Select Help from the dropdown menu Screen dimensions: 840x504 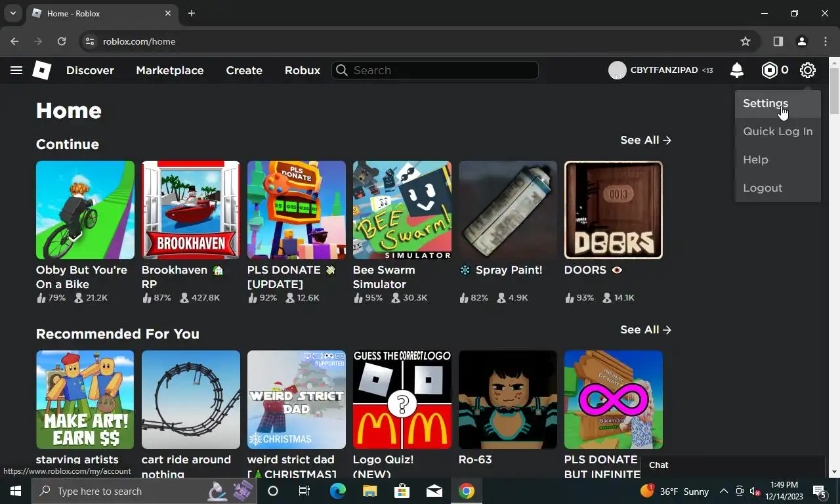coord(778,159)
